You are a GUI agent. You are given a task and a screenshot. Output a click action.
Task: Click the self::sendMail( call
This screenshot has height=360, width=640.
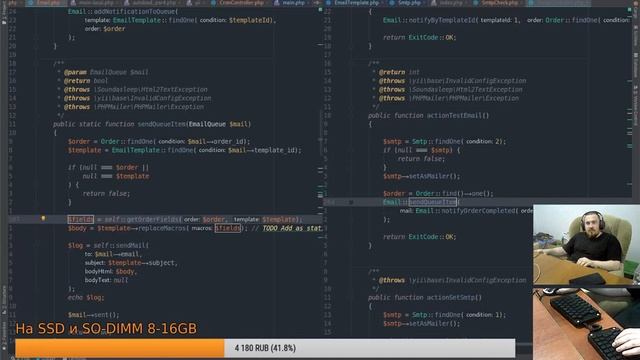(121, 245)
